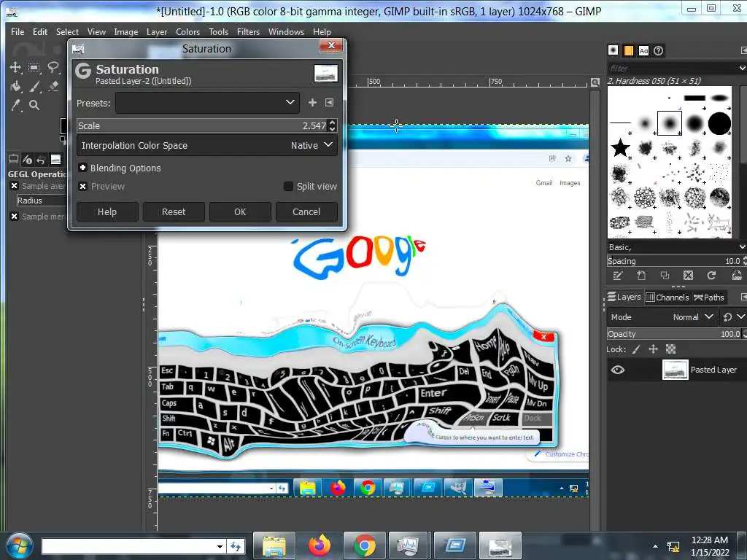Click the foreground color swatch
Image resolution: width=747 pixels, height=560 pixels.
click(64, 125)
